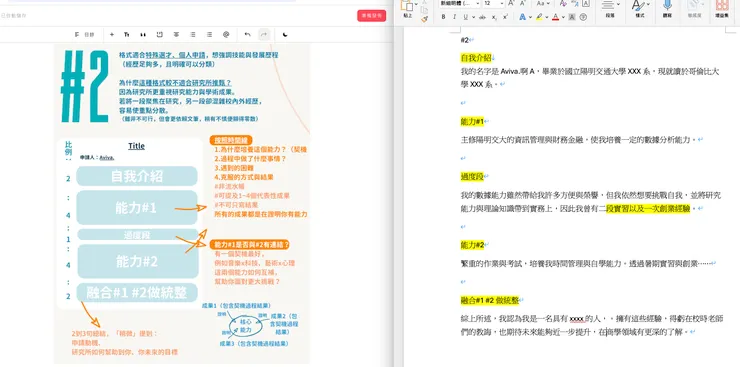The width and height of the screenshot is (740, 367).
Task: Open the Paragraph 段落 group
Action: [610, 8]
